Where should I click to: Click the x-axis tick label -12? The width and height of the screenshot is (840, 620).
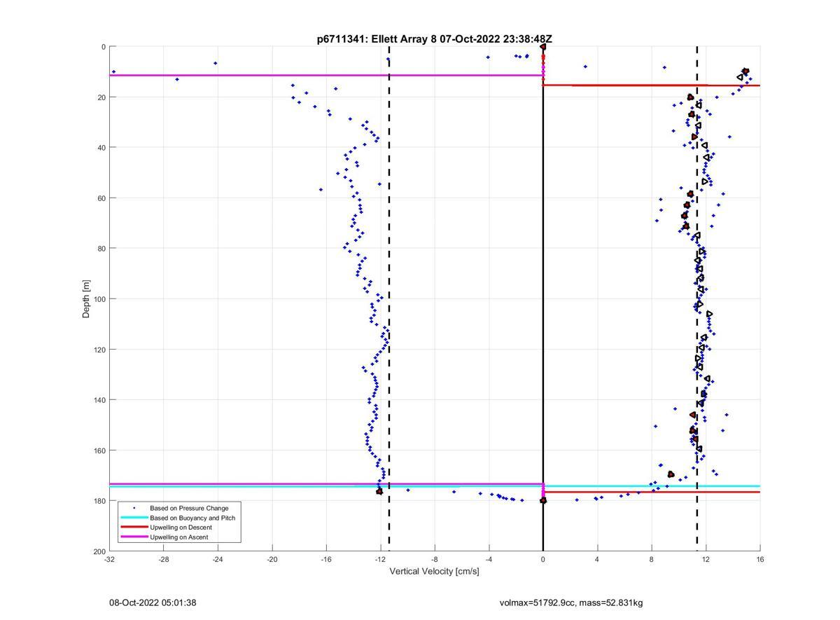[380, 559]
